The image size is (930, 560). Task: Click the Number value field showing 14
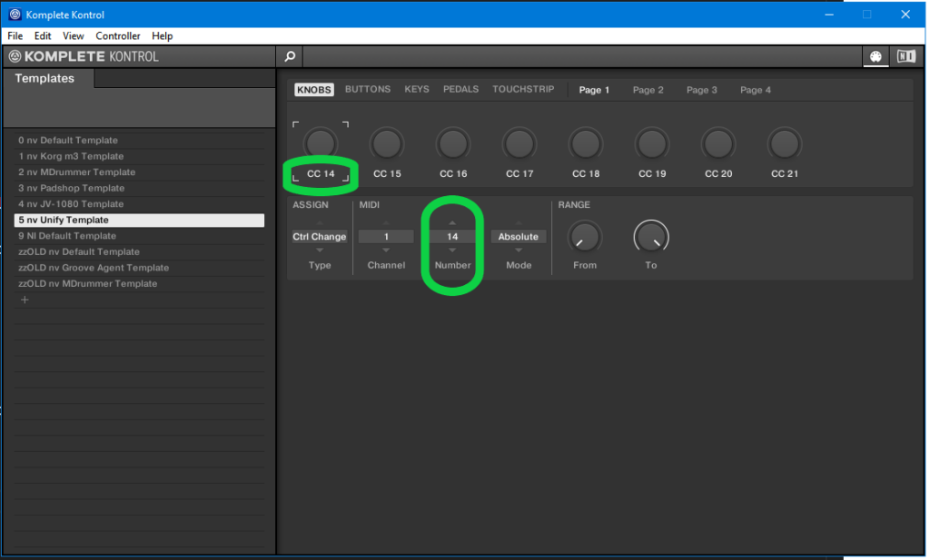pos(452,237)
